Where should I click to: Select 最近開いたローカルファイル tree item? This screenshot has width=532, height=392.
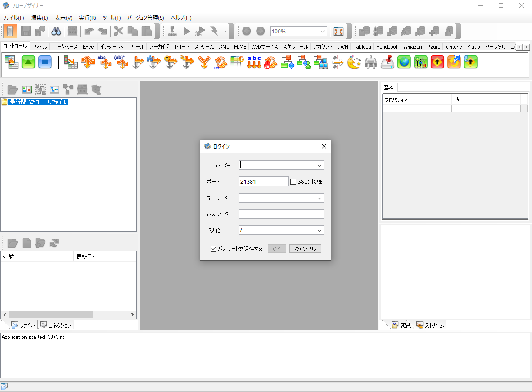[38, 102]
